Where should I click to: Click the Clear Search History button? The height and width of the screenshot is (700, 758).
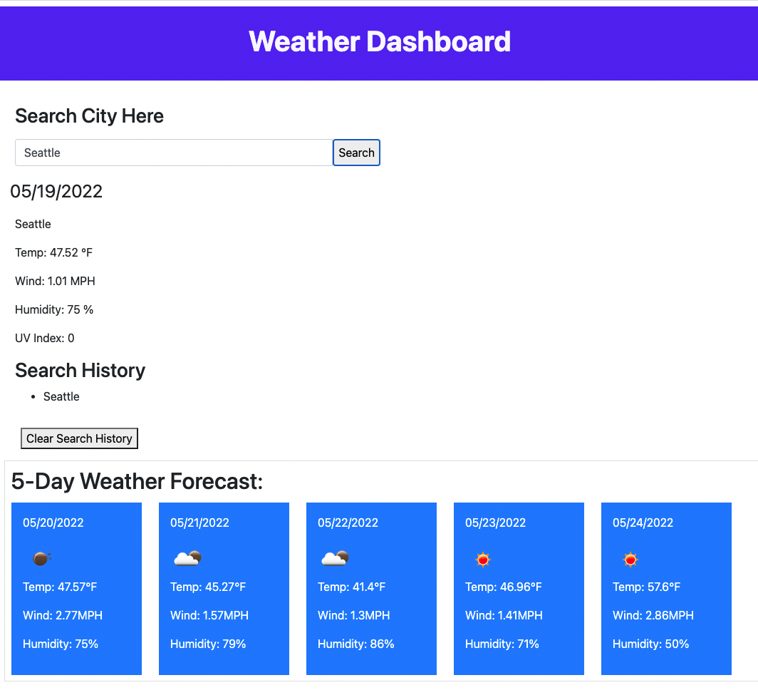[79, 438]
